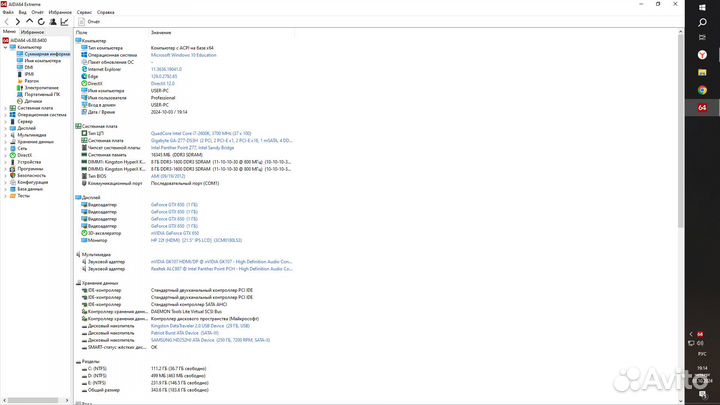Open the Kingston DataTraveler 2.0 USB Device link

(200, 326)
